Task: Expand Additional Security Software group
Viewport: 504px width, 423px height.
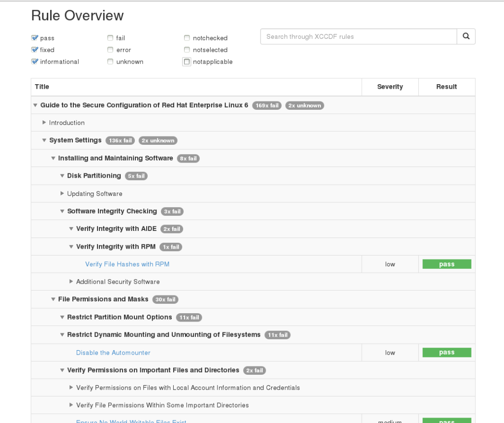Action: [x=71, y=282]
